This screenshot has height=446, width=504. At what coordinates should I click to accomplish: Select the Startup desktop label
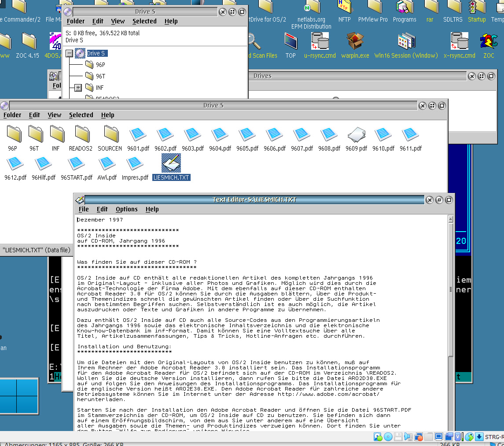pyautogui.click(x=477, y=19)
